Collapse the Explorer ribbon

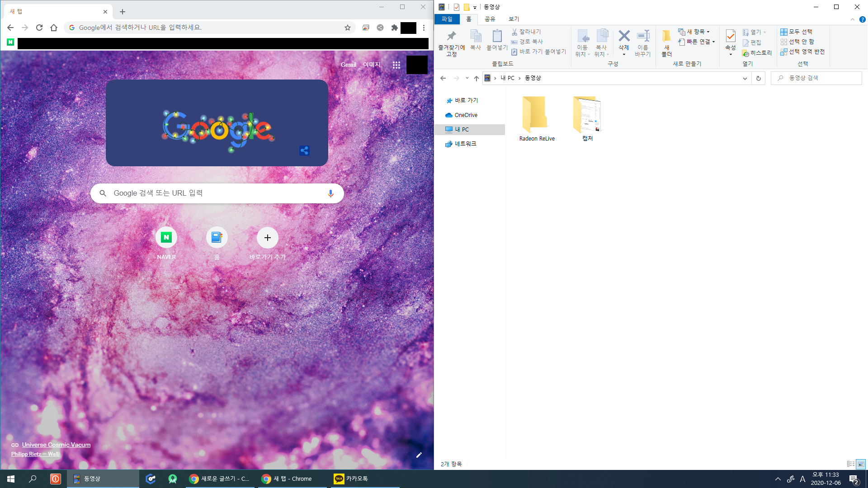pyautogui.click(x=852, y=19)
